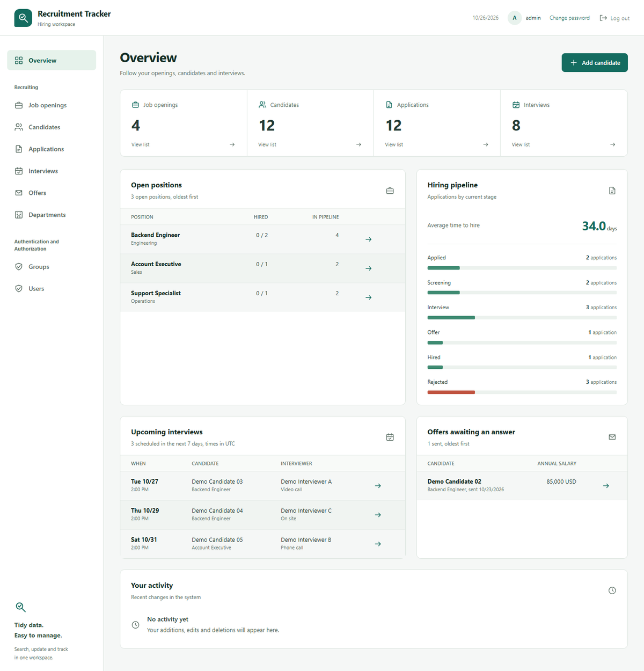The image size is (644, 671).
Task: Click the Log out link text
Action: (620, 18)
